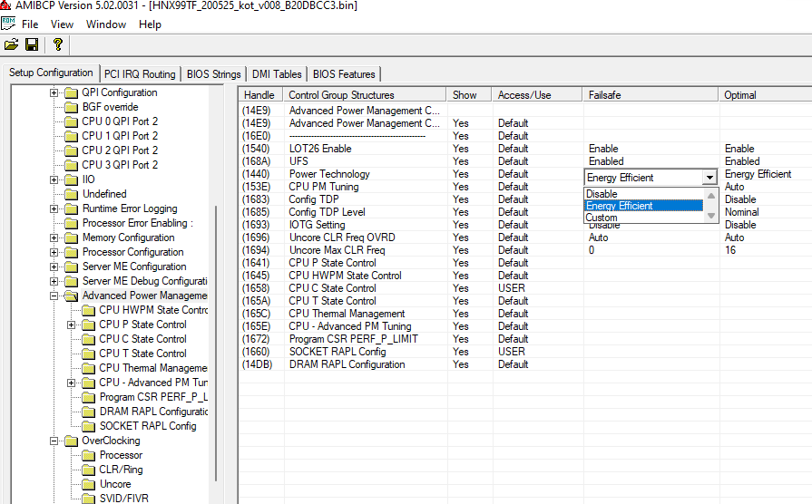This screenshot has height=504, width=812.
Task: Collapse the OverClocking tree node
Action: coord(54,441)
